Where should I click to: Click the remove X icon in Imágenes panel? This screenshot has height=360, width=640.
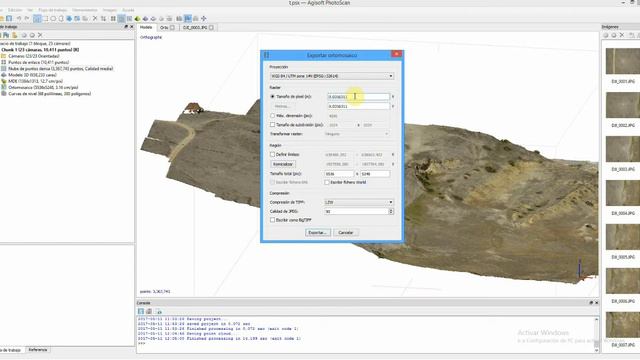click(x=622, y=35)
